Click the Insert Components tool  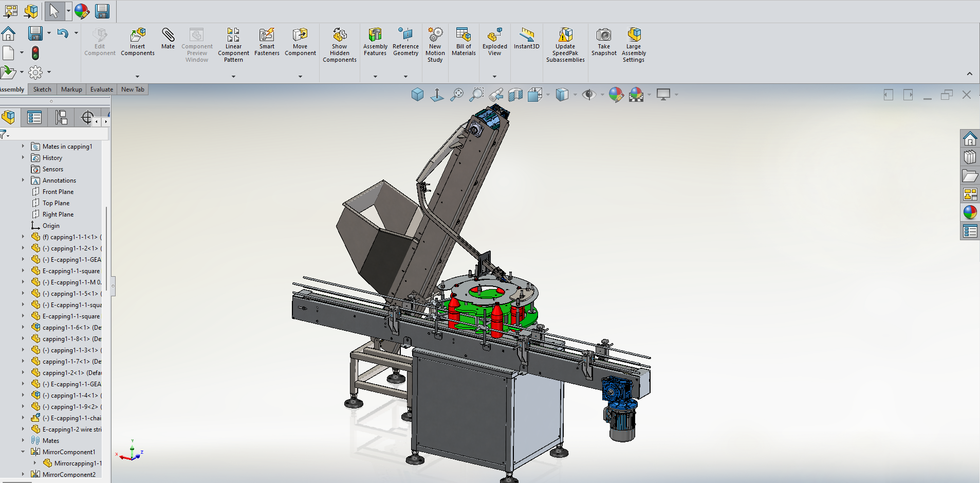point(138,42)
